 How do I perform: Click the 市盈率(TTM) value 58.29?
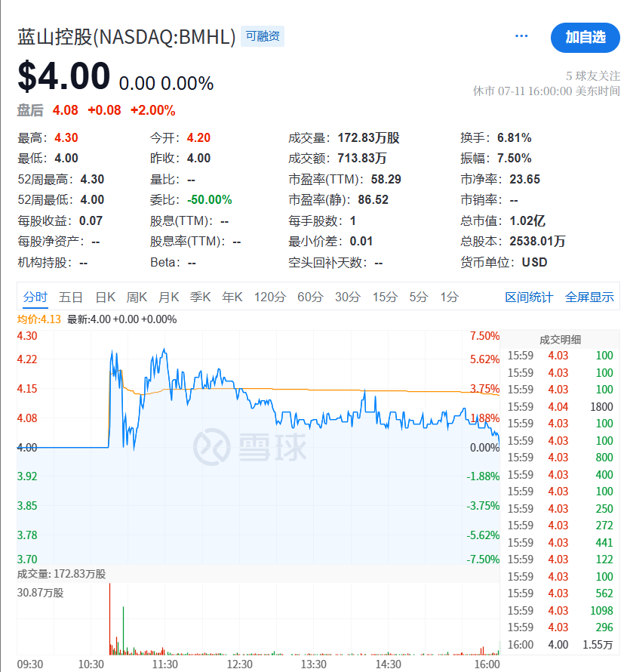(x=386, y=179)
